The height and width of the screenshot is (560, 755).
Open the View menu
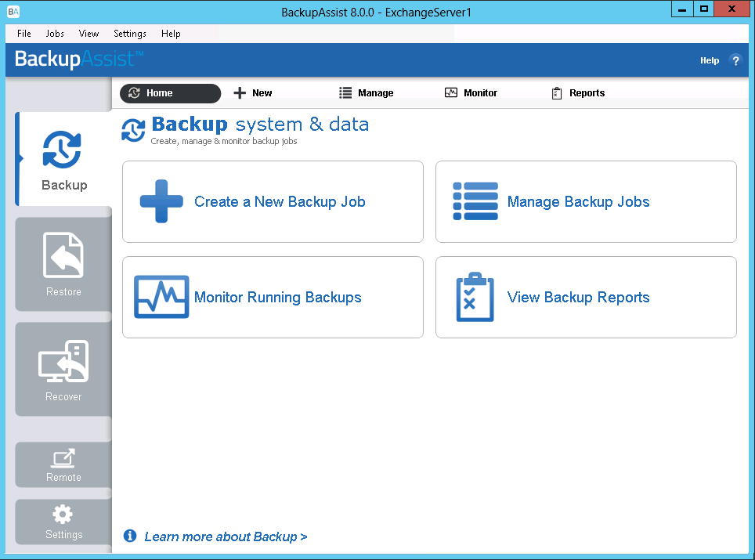89,33
